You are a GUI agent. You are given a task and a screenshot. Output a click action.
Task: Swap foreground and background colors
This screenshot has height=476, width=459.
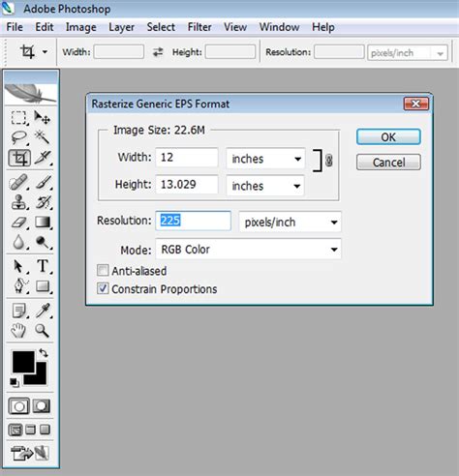pyautogui.click(x=44, y=353)
